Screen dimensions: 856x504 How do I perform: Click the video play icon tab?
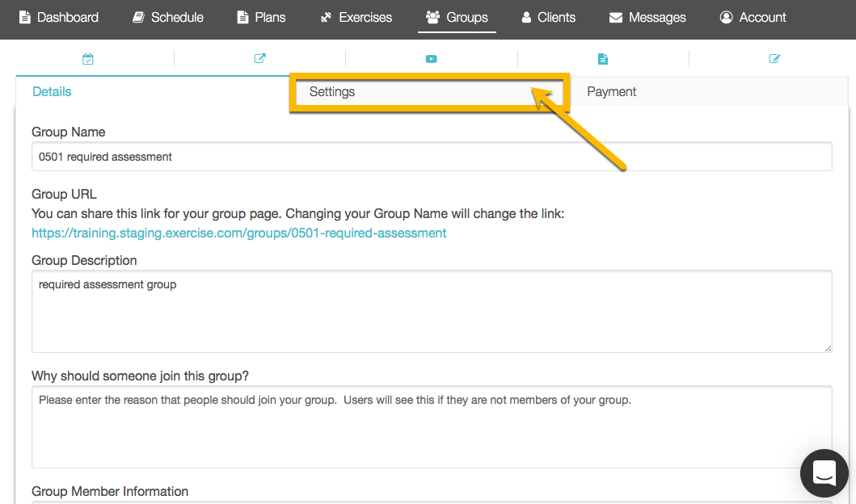pos(432,59)
